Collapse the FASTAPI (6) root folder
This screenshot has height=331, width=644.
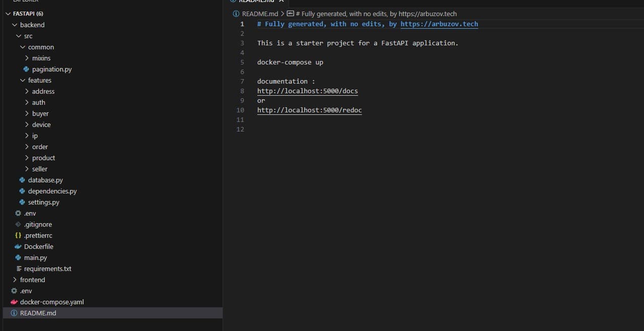pyautogui.click(x=8, y=14)
